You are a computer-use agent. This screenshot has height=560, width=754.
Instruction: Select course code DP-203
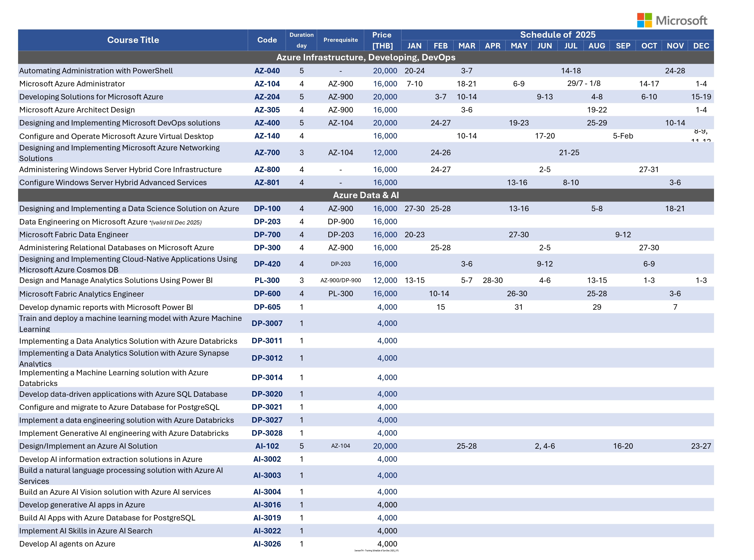(267, 222)
